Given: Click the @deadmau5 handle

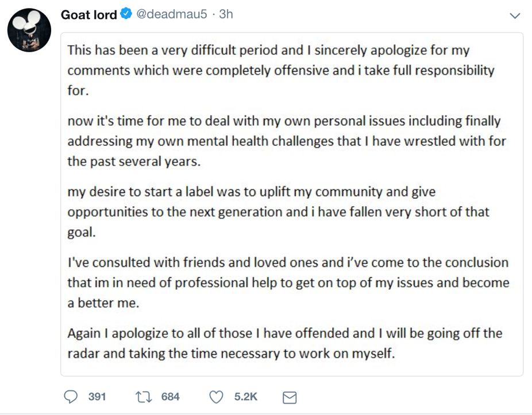Looking at the screenshot, I should pos(171,15).
